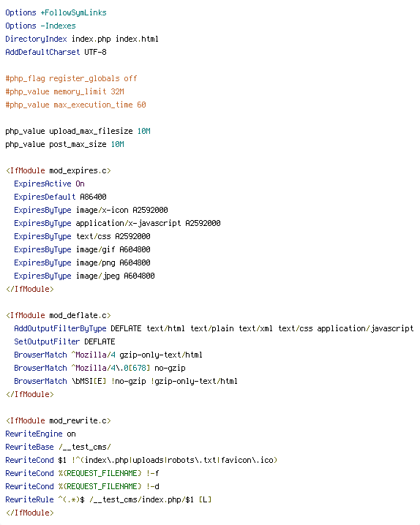Click the RewriteRule line's [L] flag

point(205,499)
